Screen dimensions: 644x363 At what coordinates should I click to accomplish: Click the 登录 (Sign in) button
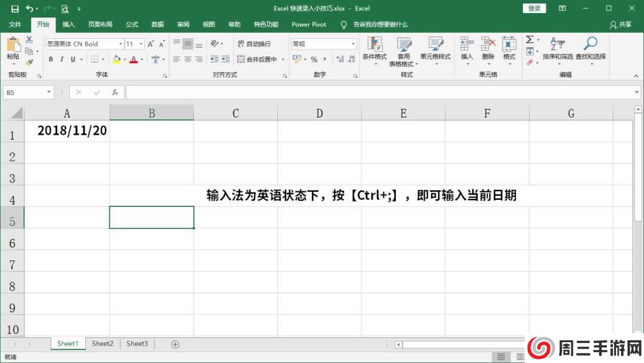[534, 8]
